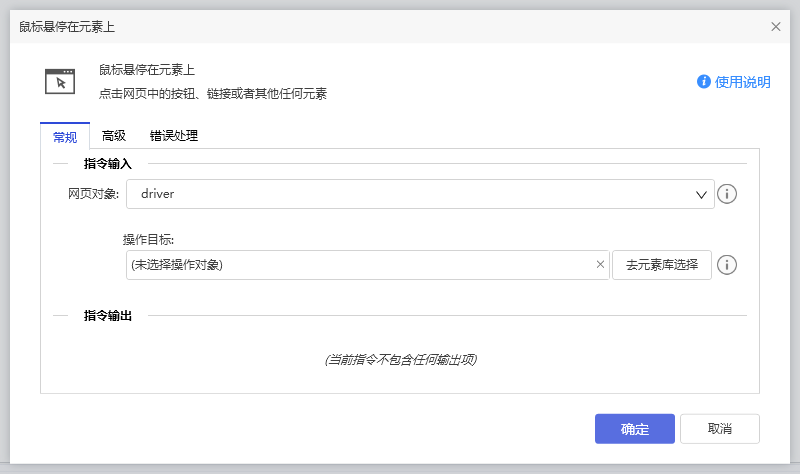Image resolution: width=800 pixels, height=474 pixels.
Task: Open the 使用说明 help link
Action: tap(743, 82)
